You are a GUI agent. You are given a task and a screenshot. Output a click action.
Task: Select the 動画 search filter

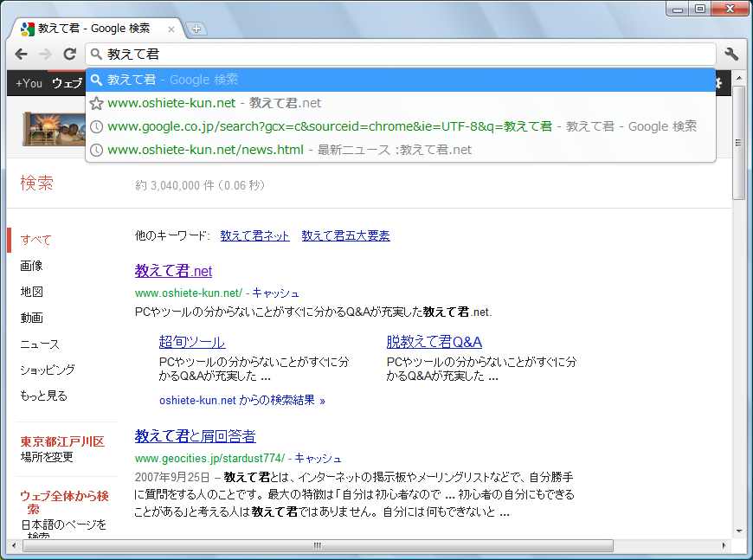click(x=31, y=318)
